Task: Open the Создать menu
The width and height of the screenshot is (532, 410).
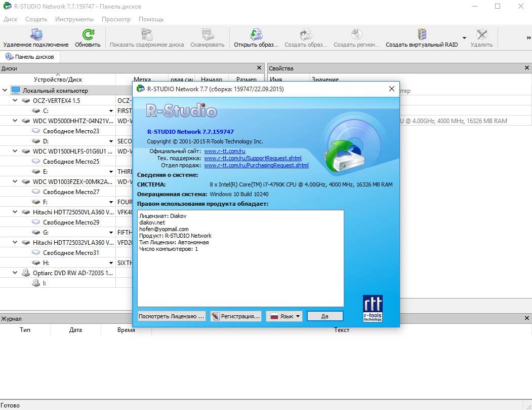Action: coord(36,19)
